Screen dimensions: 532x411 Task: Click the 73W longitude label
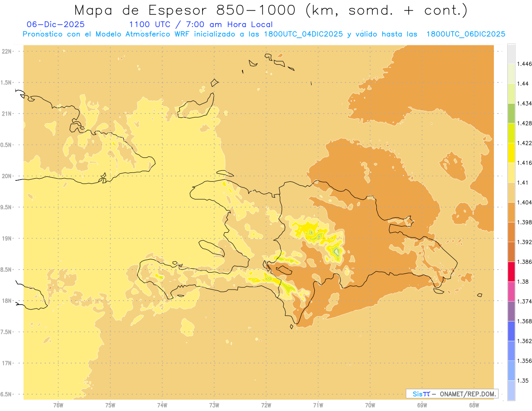pos(214,405)
